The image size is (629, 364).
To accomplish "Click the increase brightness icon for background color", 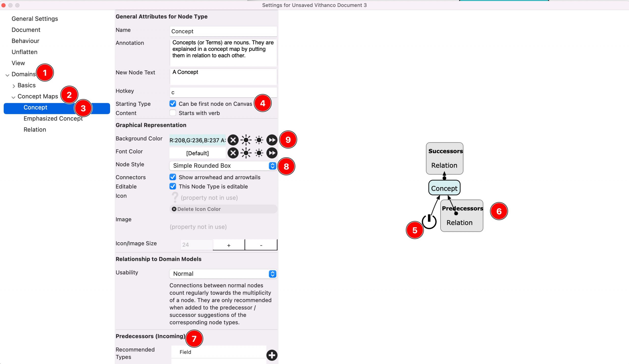I will click(x=245, y=139).
